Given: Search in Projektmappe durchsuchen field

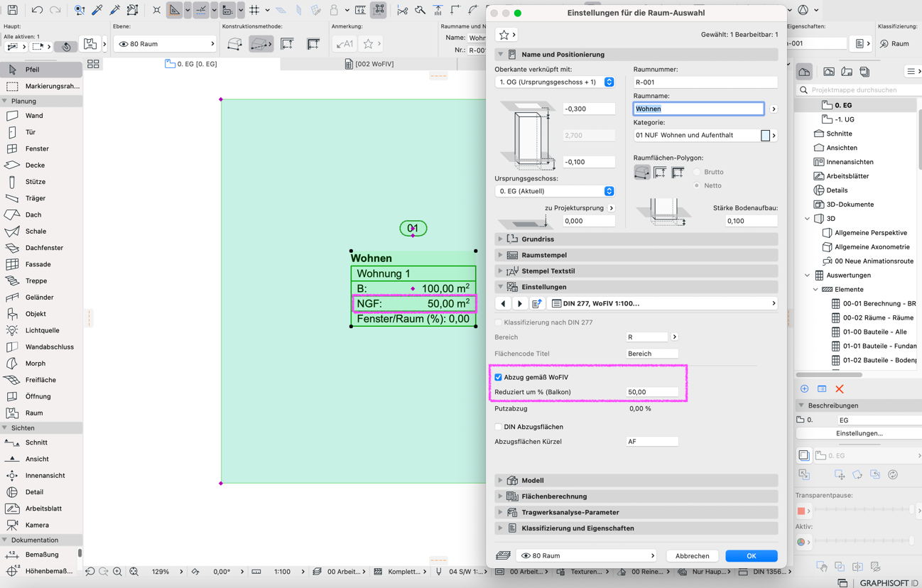Looking at the screenshot, I should (858, 90).
